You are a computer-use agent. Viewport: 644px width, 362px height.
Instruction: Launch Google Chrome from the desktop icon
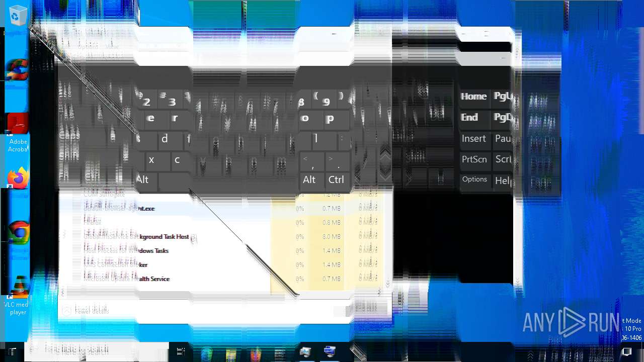tap(19, 232)
